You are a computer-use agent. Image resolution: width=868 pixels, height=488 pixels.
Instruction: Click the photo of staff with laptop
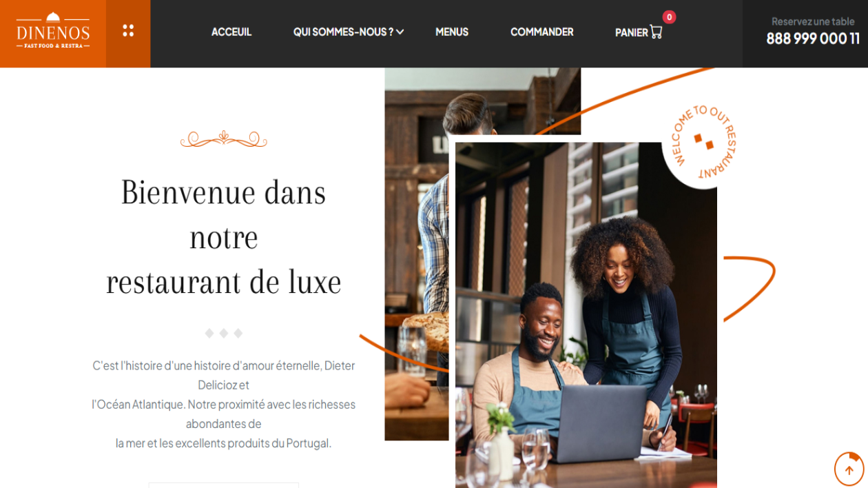tap(586, 315)
